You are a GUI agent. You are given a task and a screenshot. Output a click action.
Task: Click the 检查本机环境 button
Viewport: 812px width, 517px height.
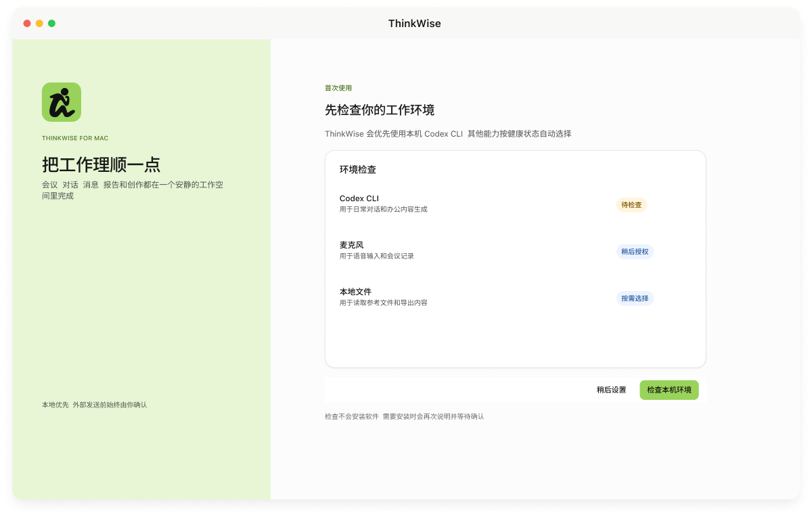[669, 390]
